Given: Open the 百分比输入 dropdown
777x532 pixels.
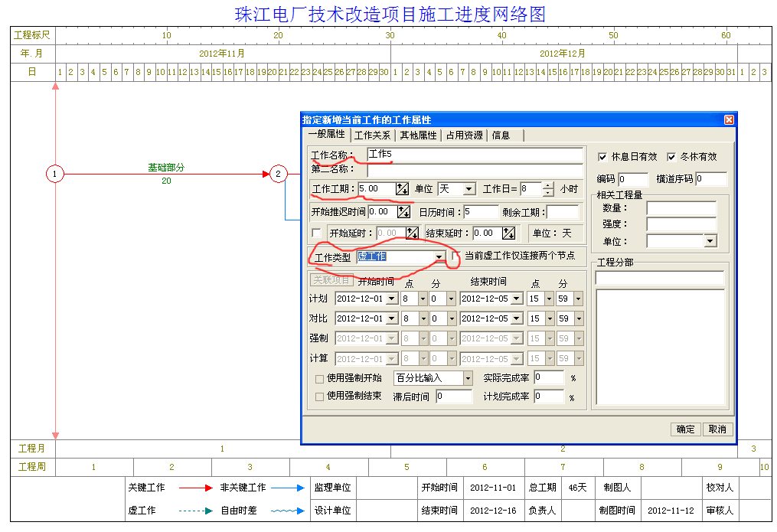Looking at the screenshot, I should tap(468, 378).
